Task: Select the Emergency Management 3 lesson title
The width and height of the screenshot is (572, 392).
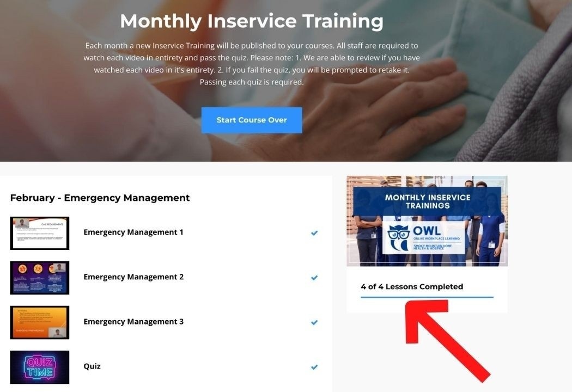Action: (133, 322)
